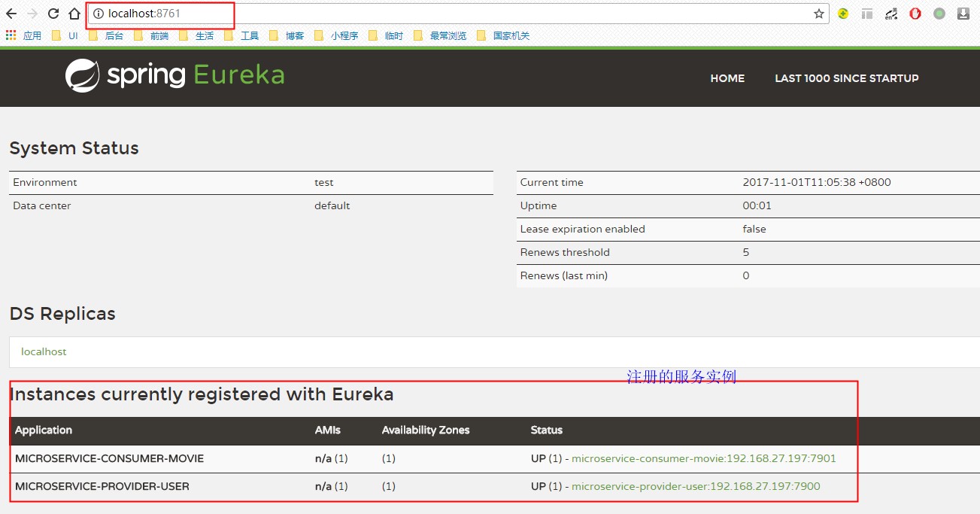980x514 pixels.
Task: Select MICROSERVICE-PROVIDER-USER application name
Action: (x=102, y=486)
